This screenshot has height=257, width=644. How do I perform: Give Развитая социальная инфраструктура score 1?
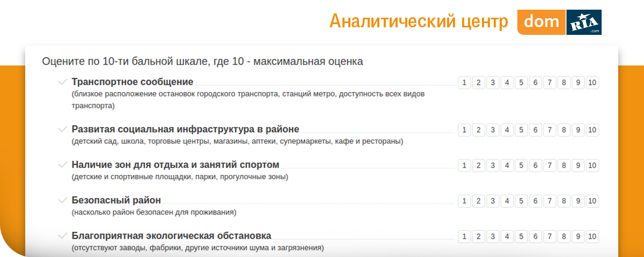[x=464, y=130]
